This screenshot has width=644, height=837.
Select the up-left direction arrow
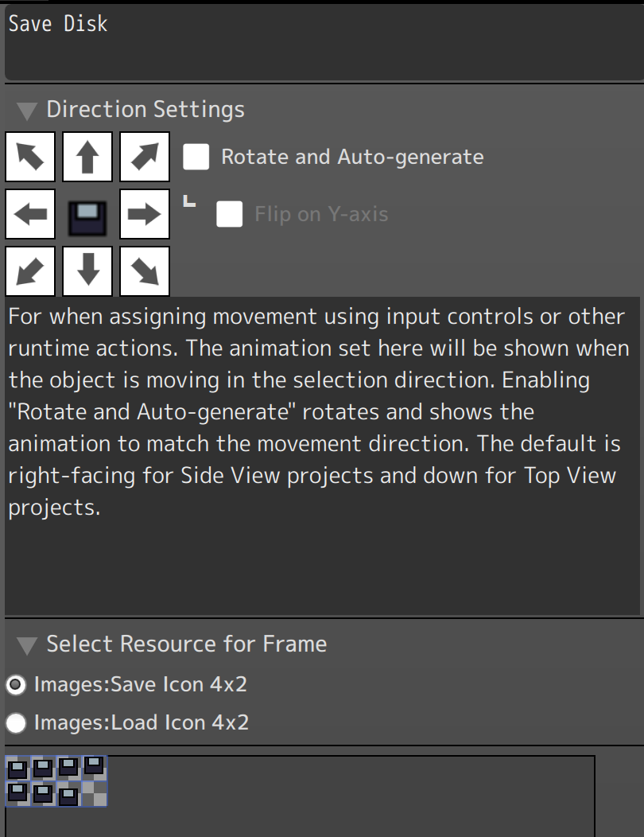[x=30, y=157]
